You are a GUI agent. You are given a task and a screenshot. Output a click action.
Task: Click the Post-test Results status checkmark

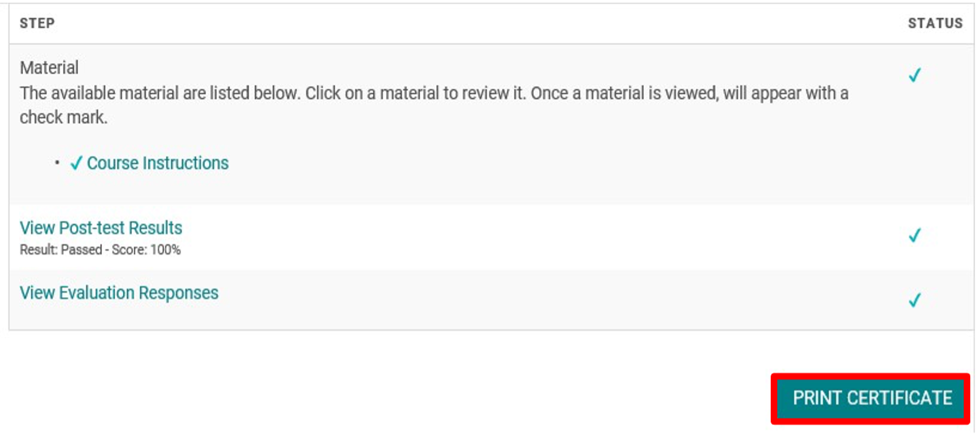915,235
